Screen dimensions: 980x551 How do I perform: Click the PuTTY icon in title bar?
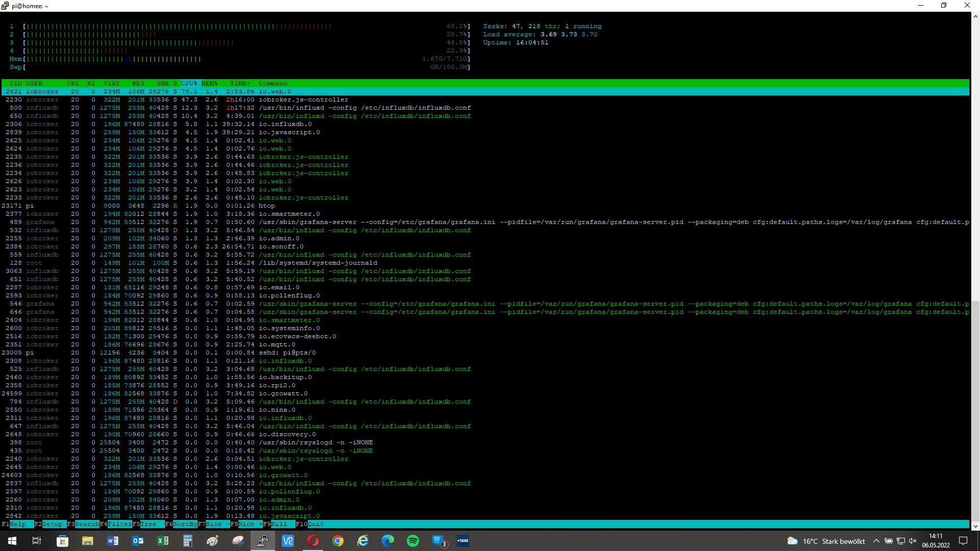5,6
